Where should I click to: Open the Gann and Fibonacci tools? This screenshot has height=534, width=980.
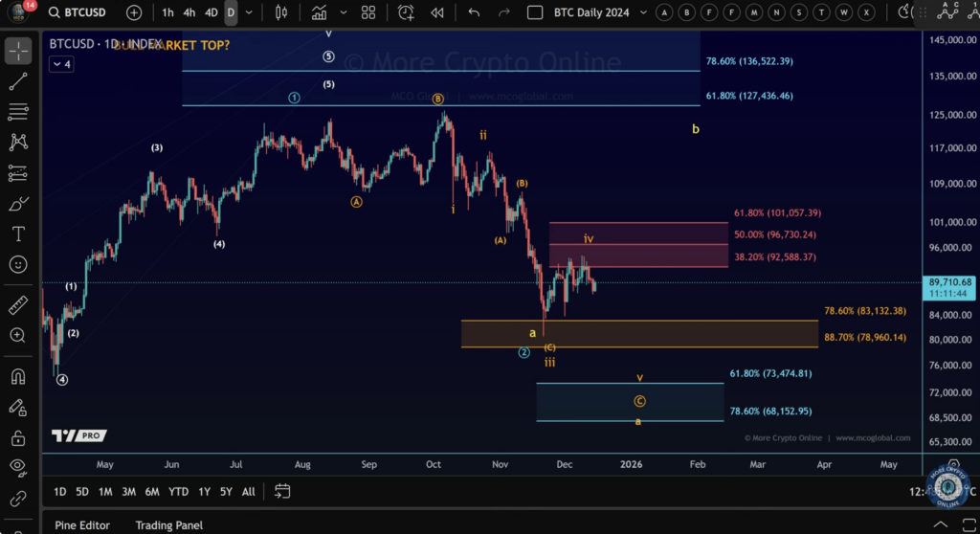tap(18, 112)
